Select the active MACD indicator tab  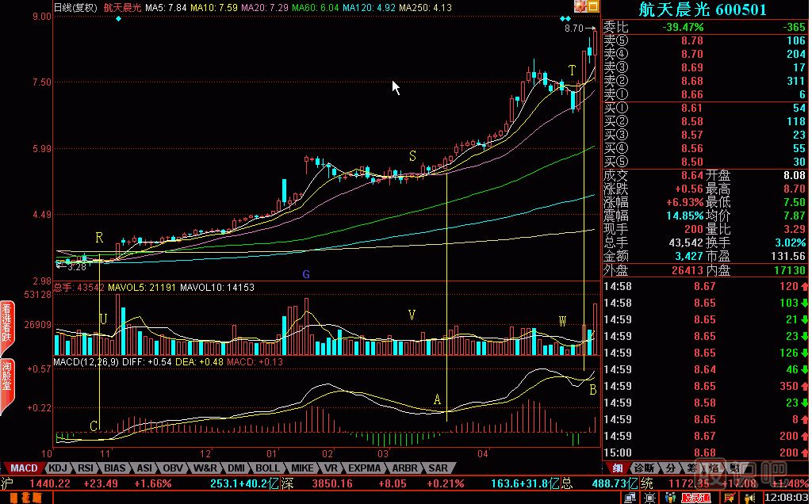pos(24,468)
